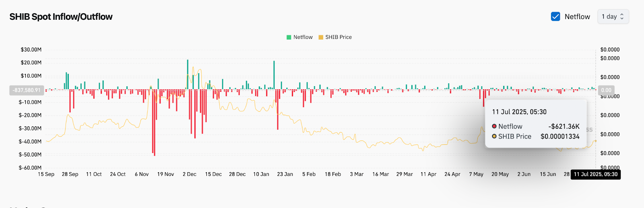Screen dimensions: 644x208
Task: Click the 11 Jul 2025, 05:30 axis marker
Action: point(596,174)
